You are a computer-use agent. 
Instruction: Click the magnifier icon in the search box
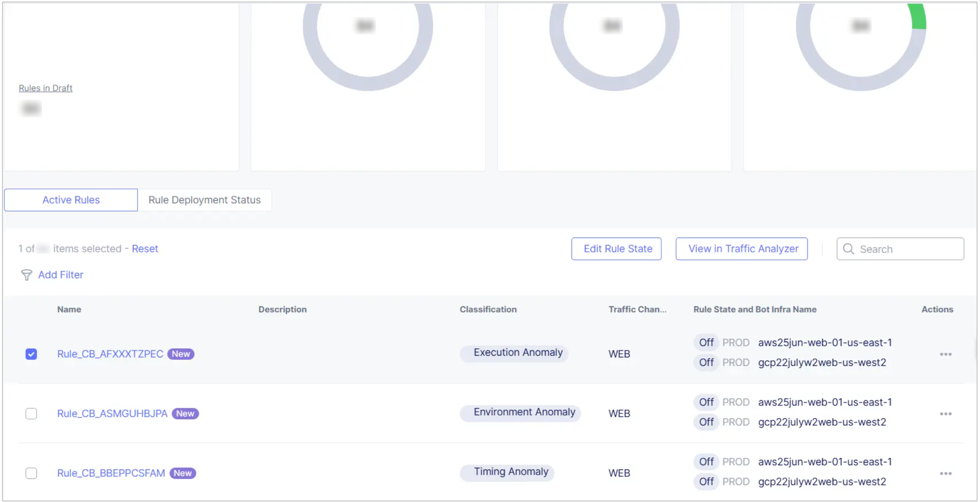point(849,249)
